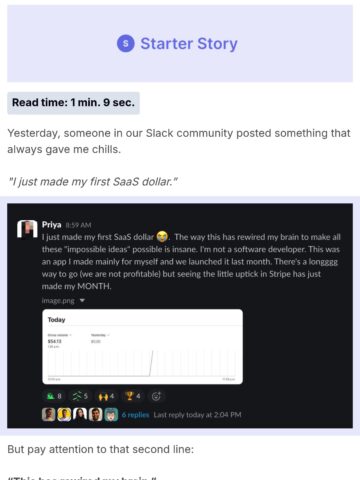
Task: Click the Priya sender name
Action: (51, 225)
